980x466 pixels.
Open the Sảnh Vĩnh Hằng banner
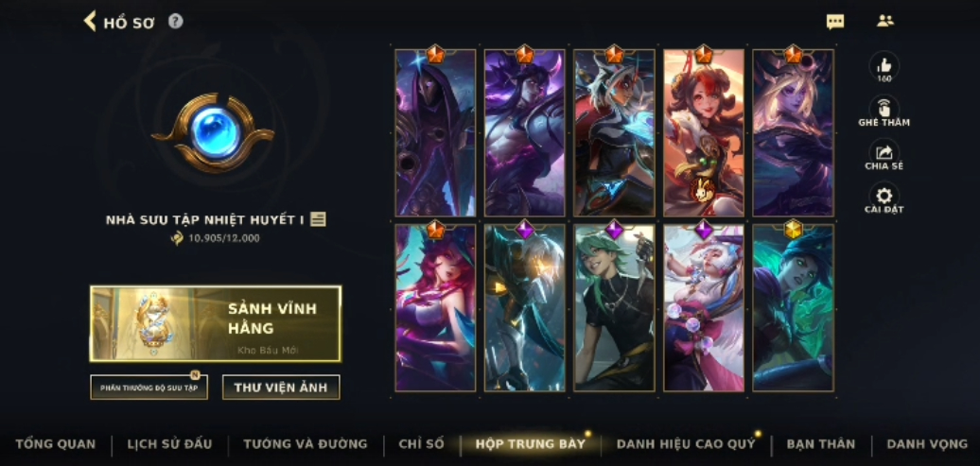[216, 323]
